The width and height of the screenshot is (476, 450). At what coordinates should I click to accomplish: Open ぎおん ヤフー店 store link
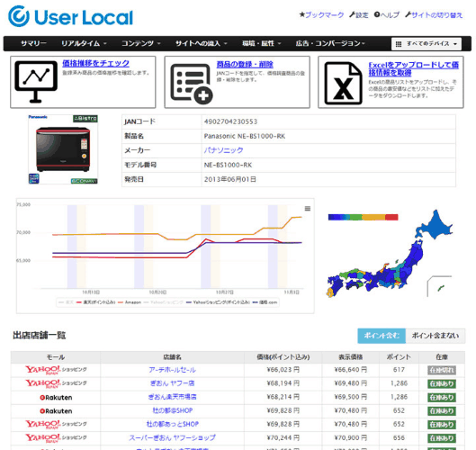(x=172, y=383)
